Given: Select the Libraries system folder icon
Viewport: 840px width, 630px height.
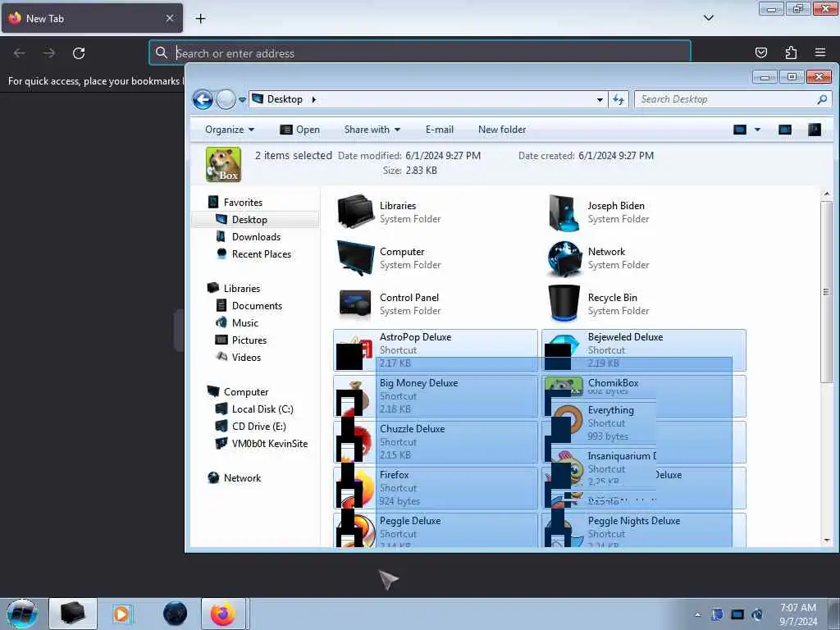Looking at the screenshot, I should (x=356, y=212).
